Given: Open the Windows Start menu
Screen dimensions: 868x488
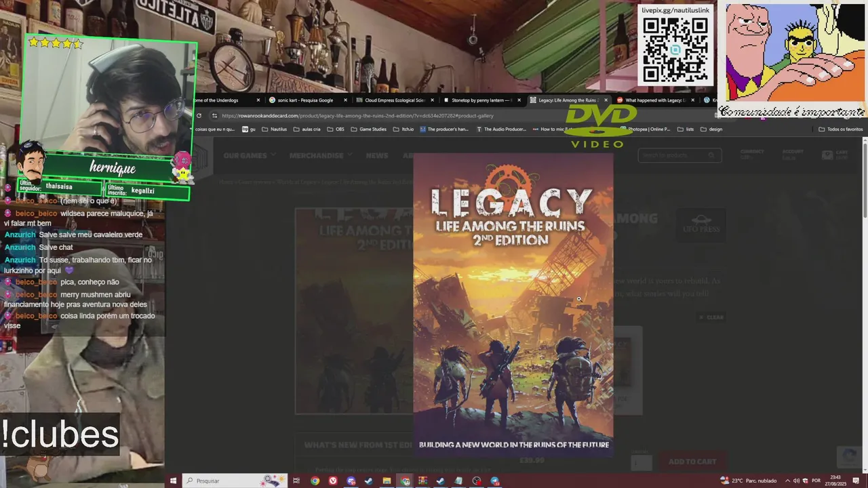Looking at the screenshot, I should click(173, 481).
